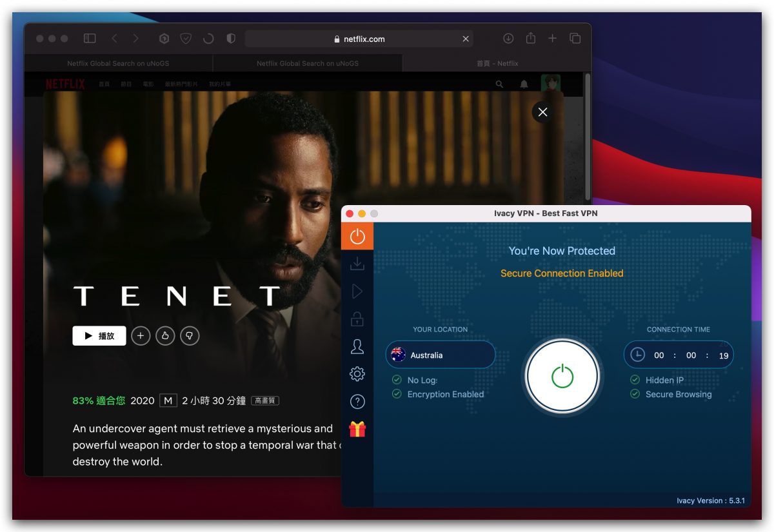Image resolution: width=774 pixels, height=532 pixels.
Task: Click the TENET title logo
Action: pyautogui.click(x=177, y=297)
